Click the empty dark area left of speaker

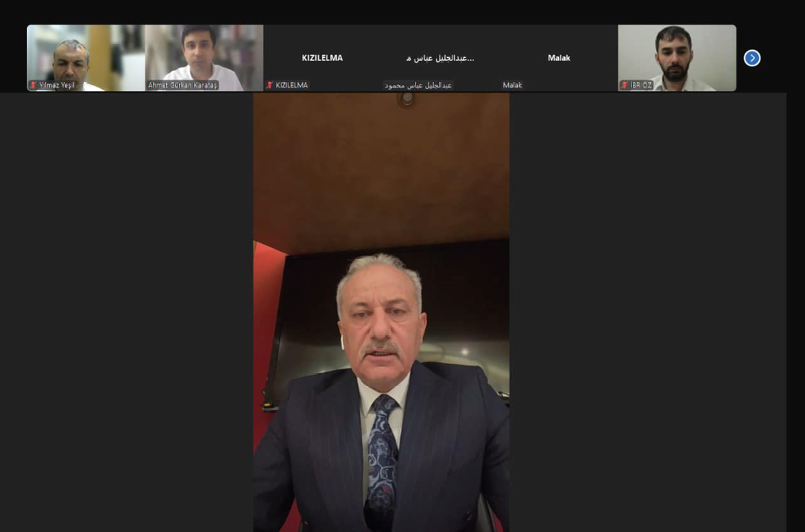[127, 313]
